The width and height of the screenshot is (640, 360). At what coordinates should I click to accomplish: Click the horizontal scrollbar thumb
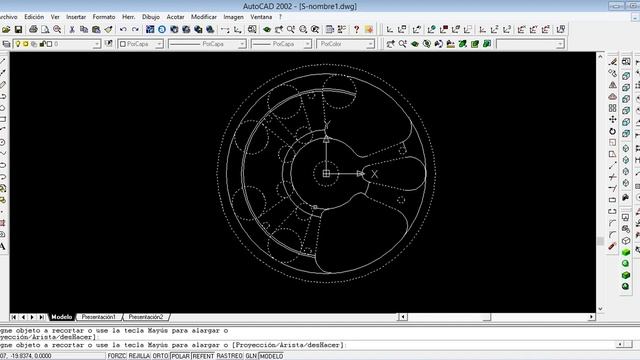(487, 317)
